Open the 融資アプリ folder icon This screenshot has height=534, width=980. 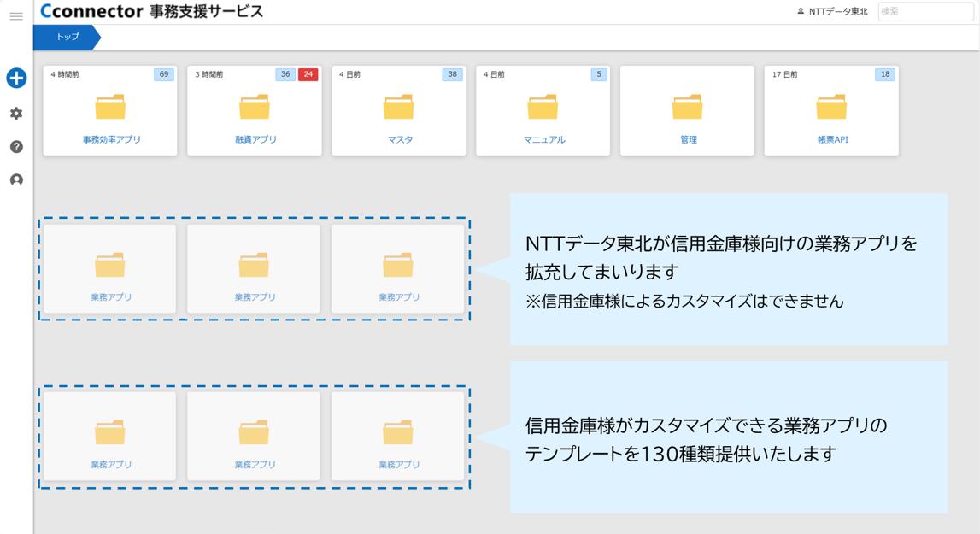click(254, 107)
